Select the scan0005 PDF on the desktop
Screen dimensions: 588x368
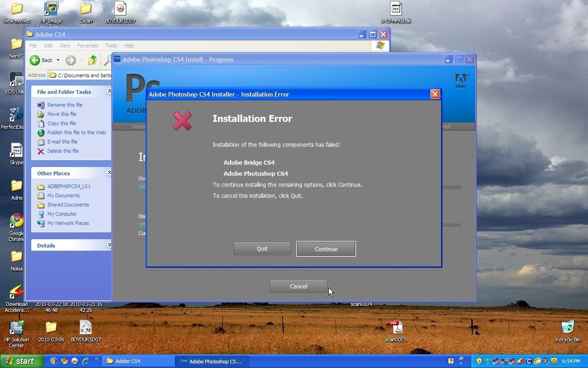coord(396,331)
